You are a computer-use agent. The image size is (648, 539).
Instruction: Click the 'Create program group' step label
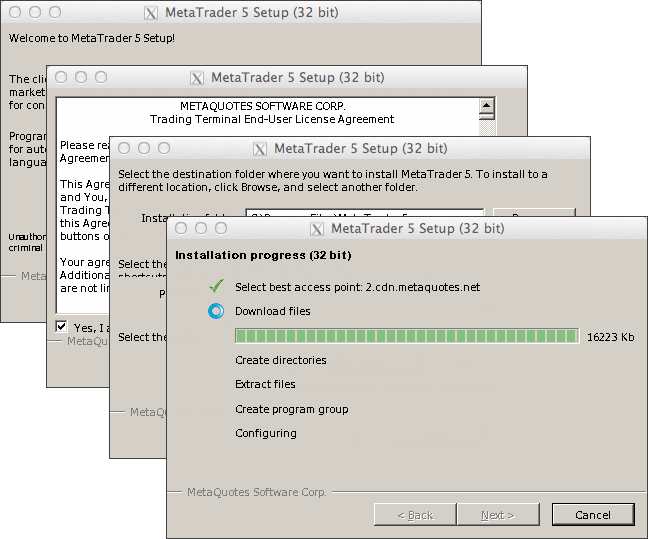(x=292, y=409)
